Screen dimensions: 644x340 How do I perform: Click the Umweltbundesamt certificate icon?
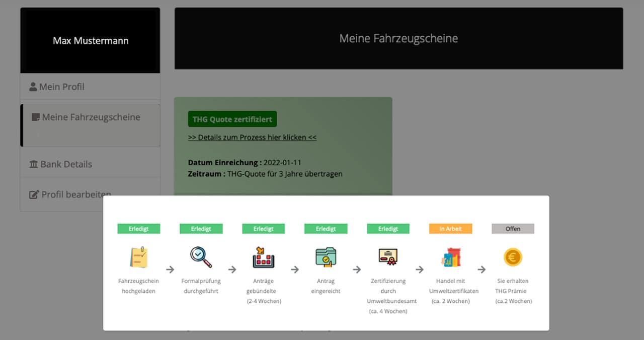coord(388,257)
